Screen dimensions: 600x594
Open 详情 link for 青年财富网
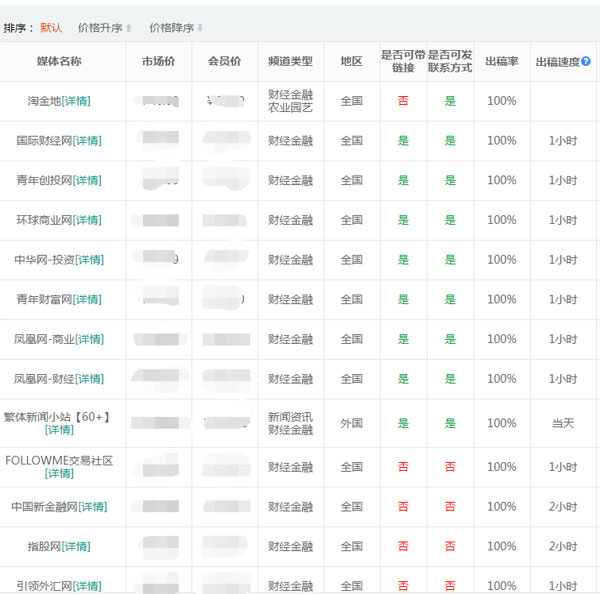pyautogui.click(x=87, y=299)
